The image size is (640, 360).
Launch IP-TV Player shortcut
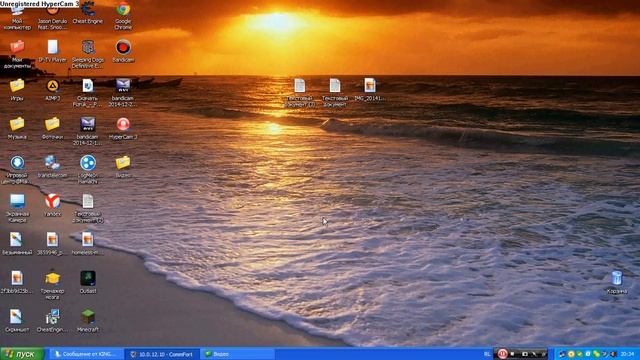point(52,51)
